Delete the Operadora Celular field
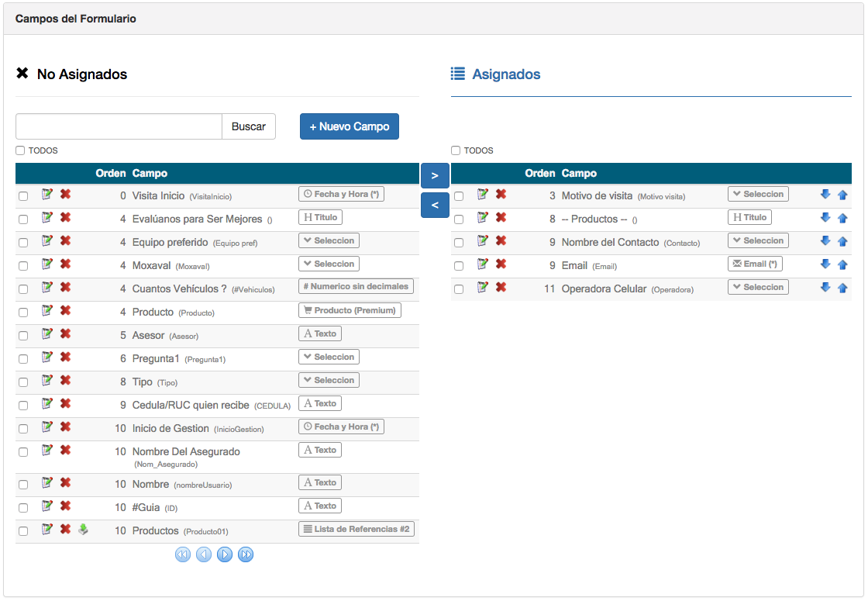The height and width of the screenshot is (601, 868). (501, 287)
